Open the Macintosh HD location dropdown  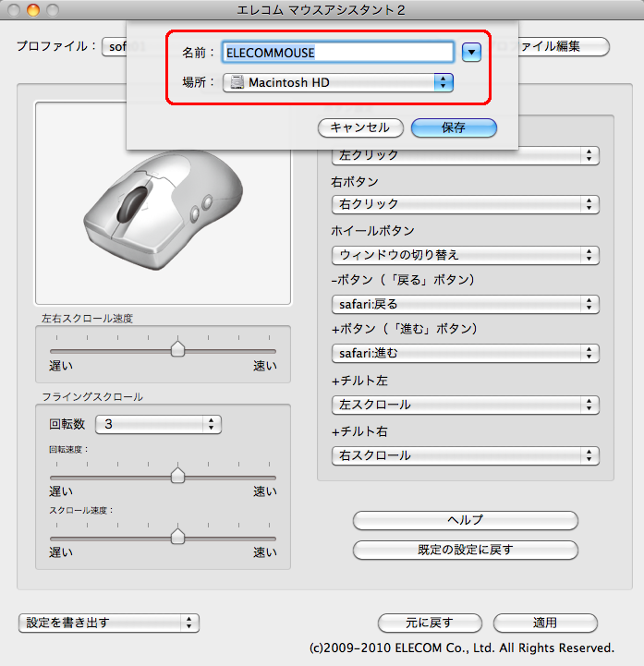click(338, 82)
